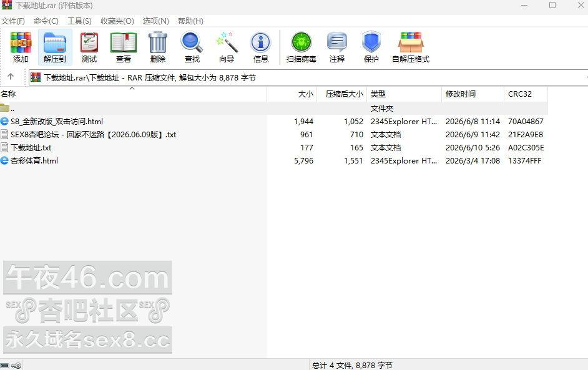Screen dimensions: 588x370
Task: Click the '..' parent directory entry
Action: [x=12, y=109]
